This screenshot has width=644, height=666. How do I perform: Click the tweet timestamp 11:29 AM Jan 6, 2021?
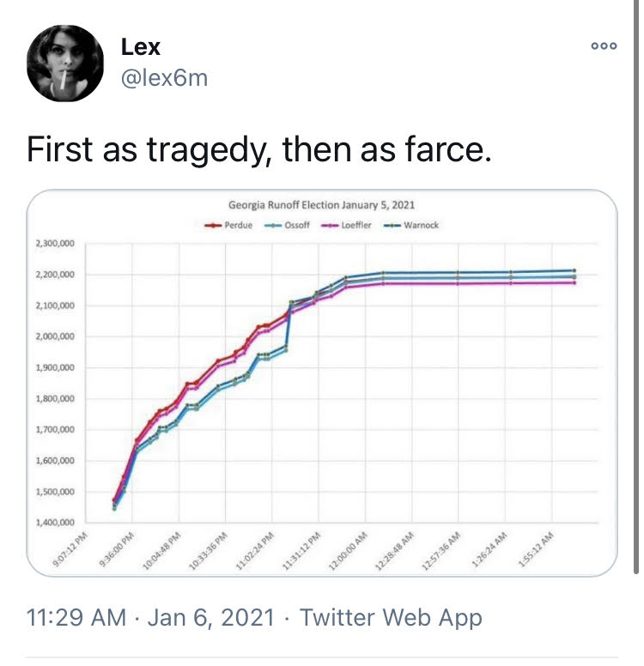pyautogui.click(x=150, y=617)
